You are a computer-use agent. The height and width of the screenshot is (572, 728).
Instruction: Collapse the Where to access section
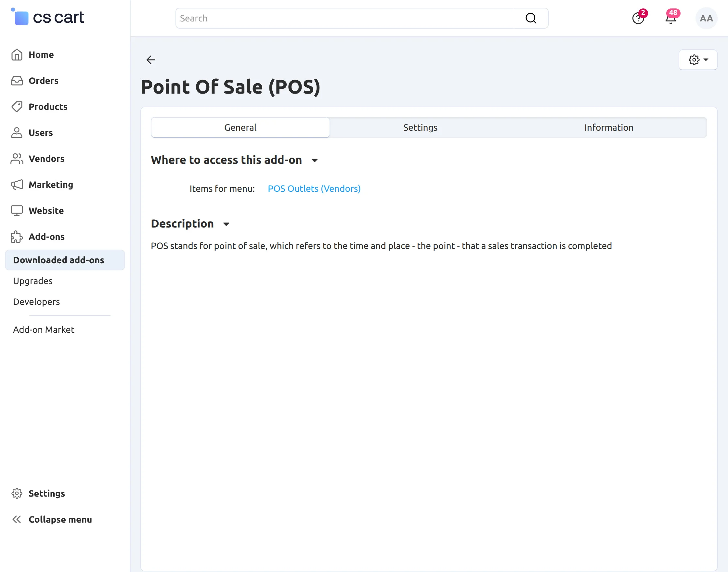pos(315,161)
